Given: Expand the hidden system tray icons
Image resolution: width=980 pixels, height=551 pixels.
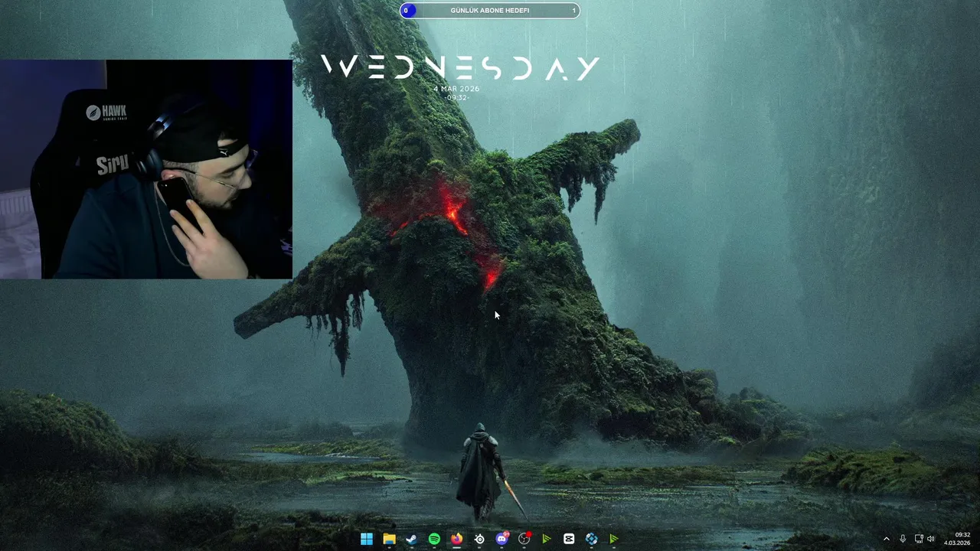Looking at the screenshot, I should pos(887,539).
